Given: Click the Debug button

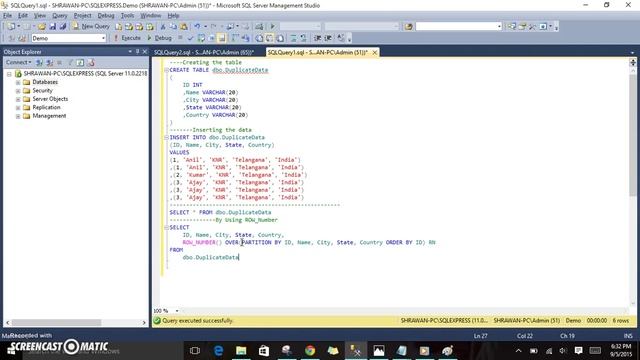Looking at the screenshot, I should (159, 38).
